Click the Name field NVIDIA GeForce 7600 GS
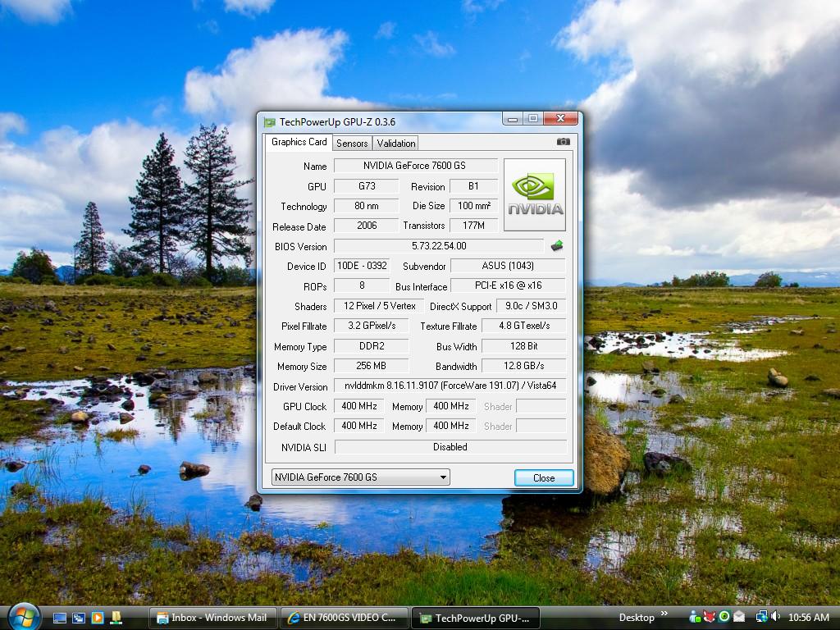Viewport: 840px width, 630px height. [415, 166]
